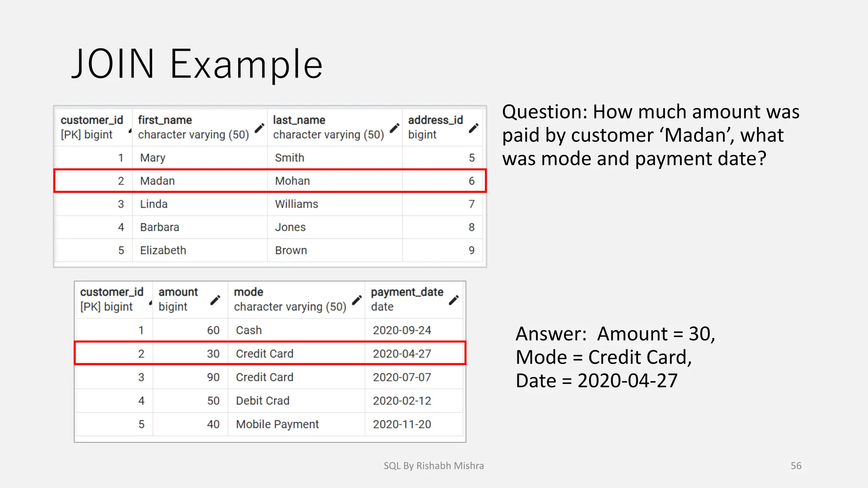Select the Williams last name cell
868x488 pixels.
pos(297,204)
